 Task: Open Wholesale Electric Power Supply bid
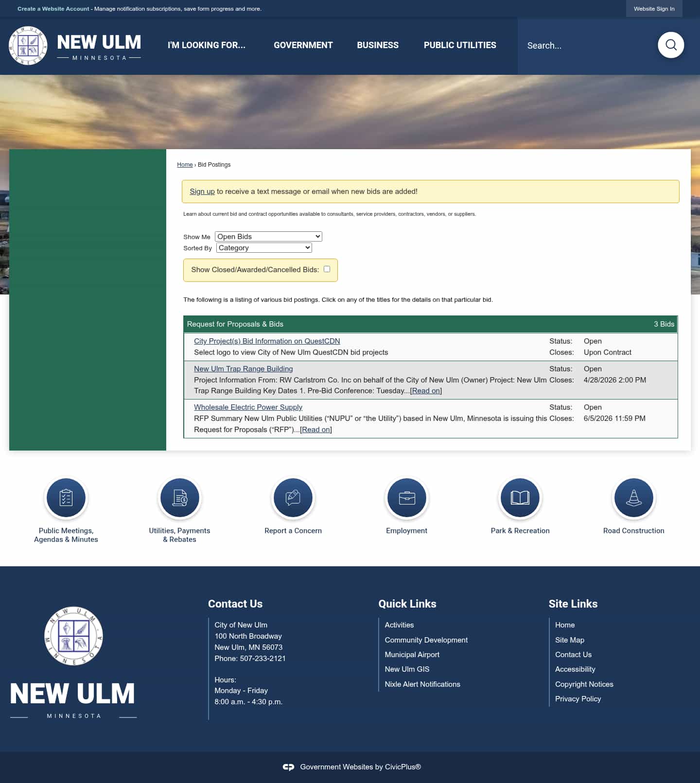pyautogui.click(x=248, y=407)
